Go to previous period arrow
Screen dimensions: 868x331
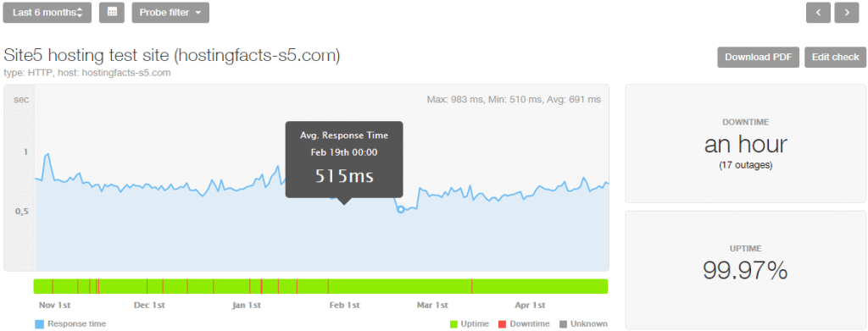pos(818,13)
